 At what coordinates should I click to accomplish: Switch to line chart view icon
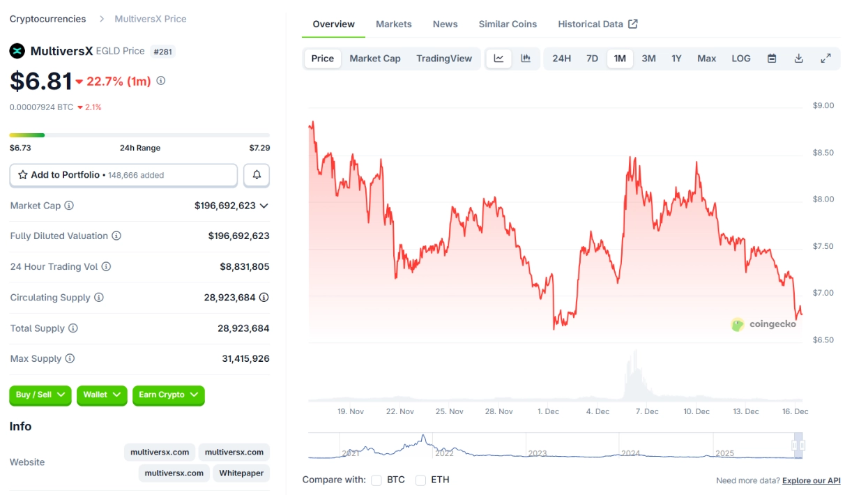[x=498, y=59]
